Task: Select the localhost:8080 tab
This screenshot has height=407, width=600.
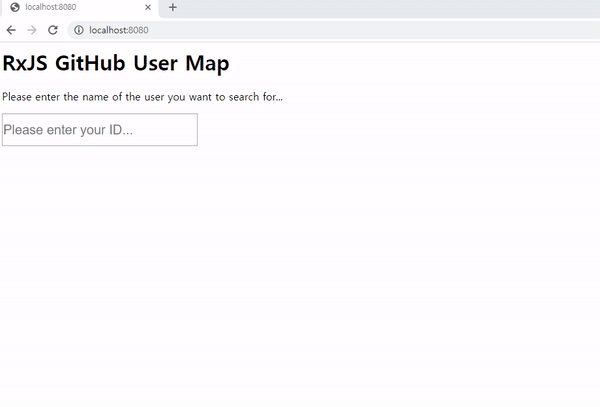Action: point(80,7)
